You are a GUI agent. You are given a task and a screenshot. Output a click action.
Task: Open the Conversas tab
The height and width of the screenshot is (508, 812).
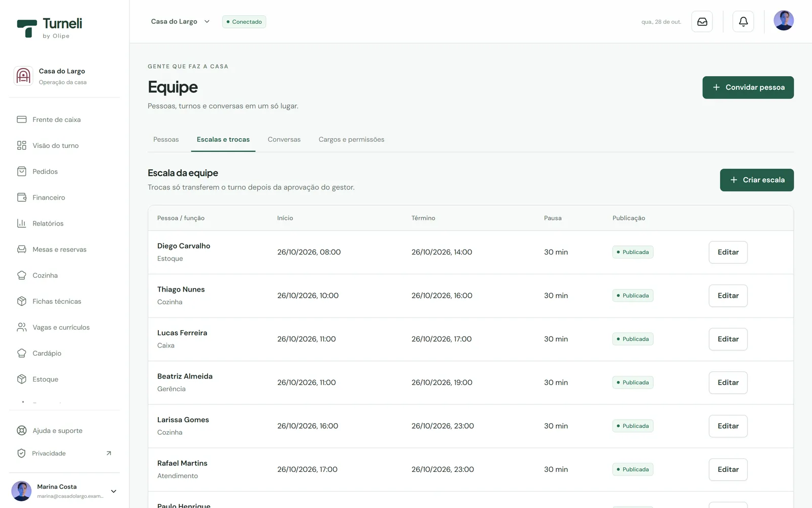[x=284, y=139]
